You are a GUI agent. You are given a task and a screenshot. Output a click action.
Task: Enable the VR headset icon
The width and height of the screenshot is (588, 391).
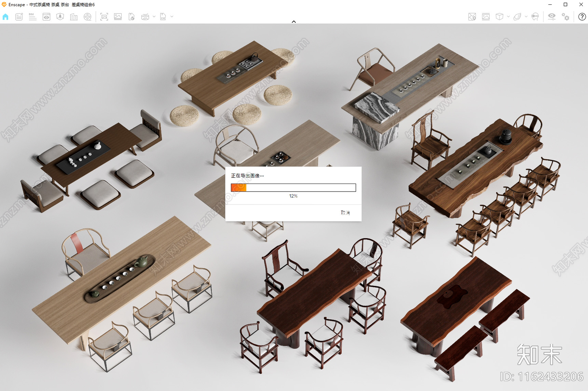[x=535, y=17]
